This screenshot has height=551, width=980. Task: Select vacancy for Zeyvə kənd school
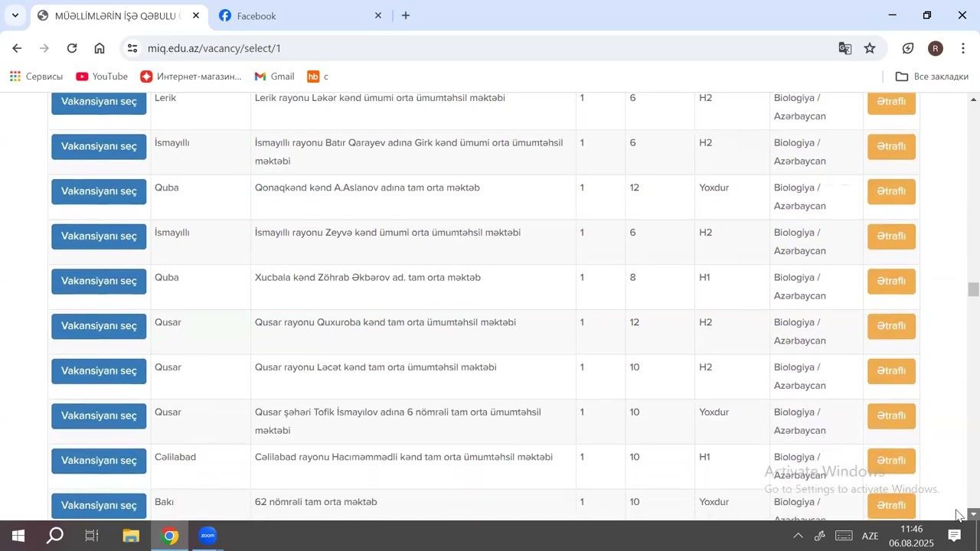pyautogui.click(x=99, y=236)
